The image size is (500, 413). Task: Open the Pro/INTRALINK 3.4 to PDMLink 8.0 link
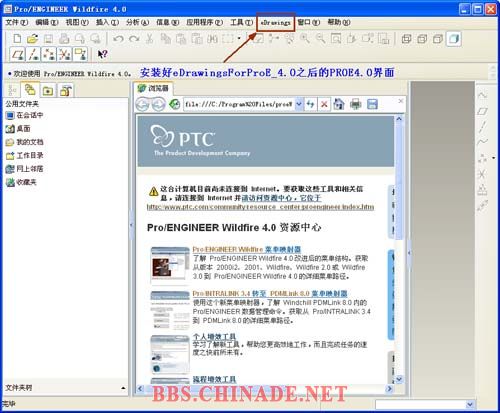pyautogui.click(x=270, y=293)
